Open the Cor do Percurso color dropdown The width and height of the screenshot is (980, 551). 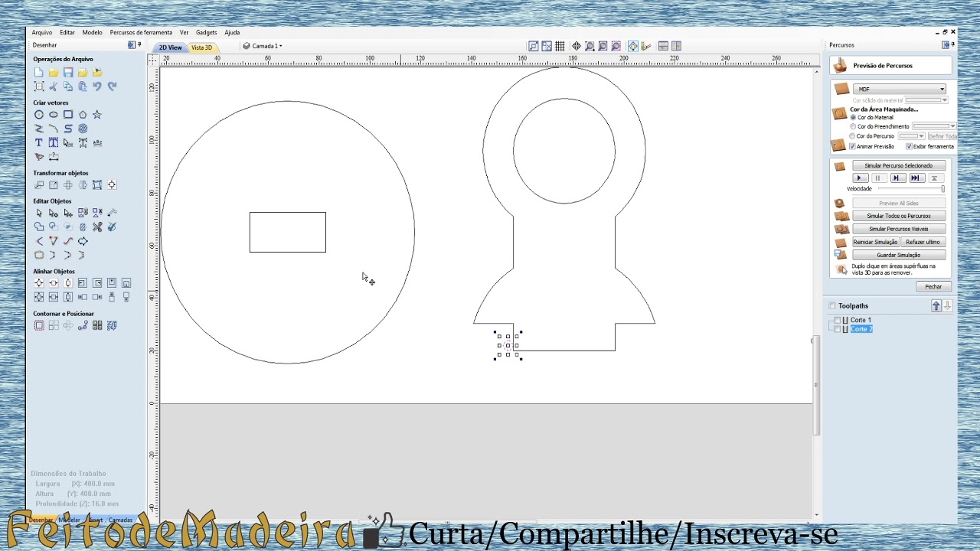click(912, 136)
